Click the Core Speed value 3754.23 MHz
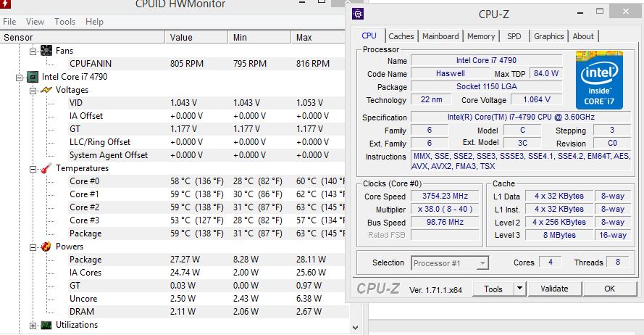Screen dimensions: 644x335 click(x=446, y=196)
